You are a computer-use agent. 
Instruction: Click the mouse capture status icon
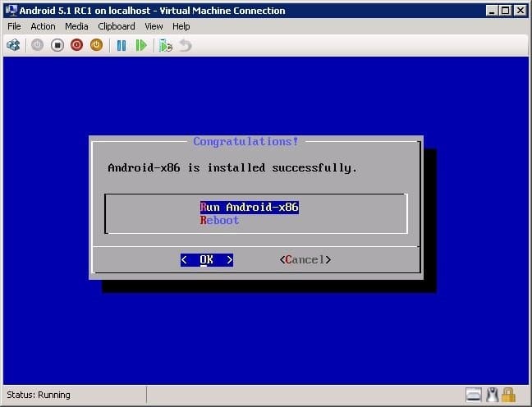492,395
